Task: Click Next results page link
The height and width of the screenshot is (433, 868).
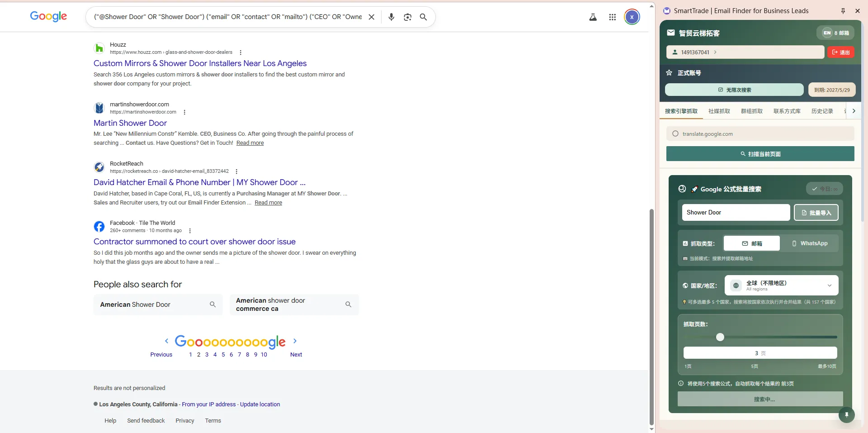Action: pyautogui.click(x=296, y=355)
